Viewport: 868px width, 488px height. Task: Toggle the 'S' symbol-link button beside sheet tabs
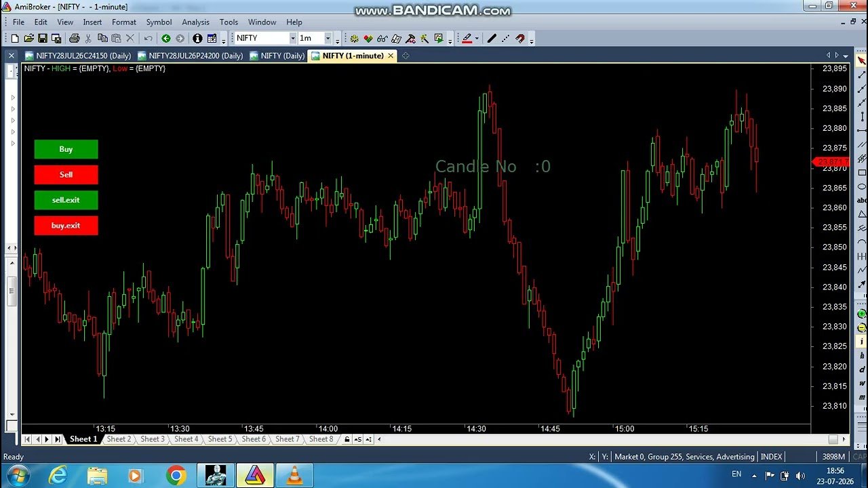coord(358,439)
